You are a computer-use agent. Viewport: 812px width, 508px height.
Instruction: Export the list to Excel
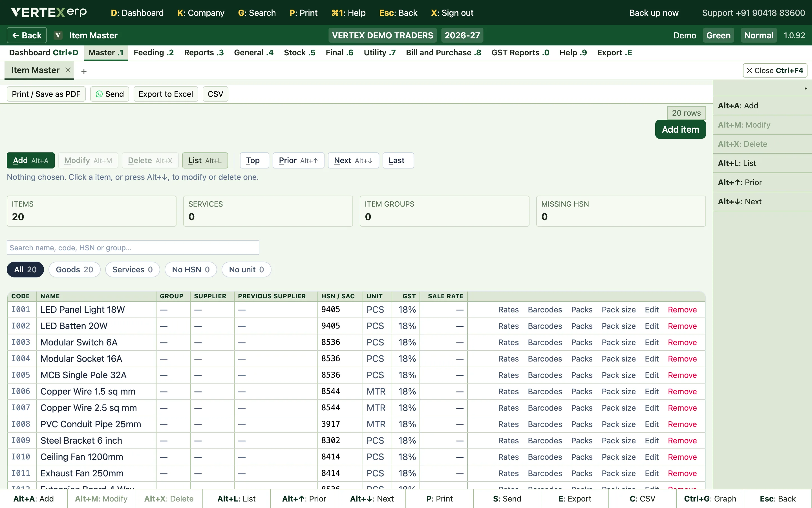point(166,94)
